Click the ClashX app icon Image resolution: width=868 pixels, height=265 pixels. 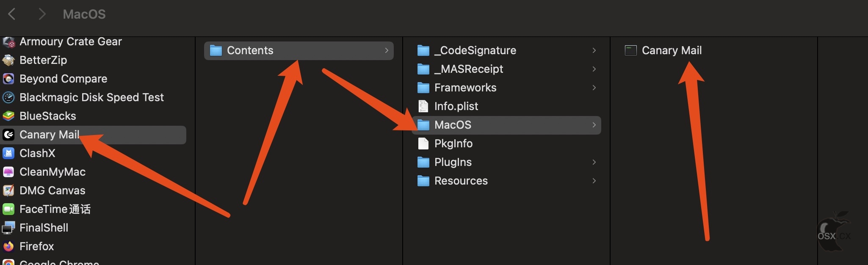[x=8, y=153]
